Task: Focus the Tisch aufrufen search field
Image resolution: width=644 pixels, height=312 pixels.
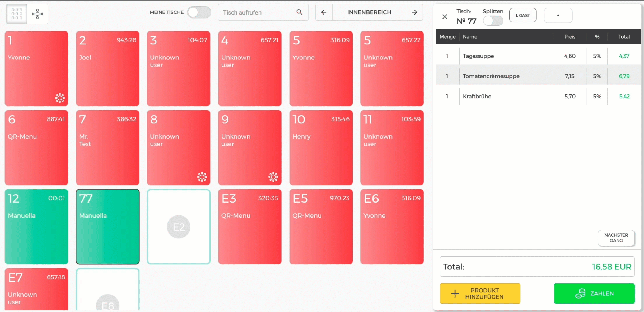Action: coord(256,12)
